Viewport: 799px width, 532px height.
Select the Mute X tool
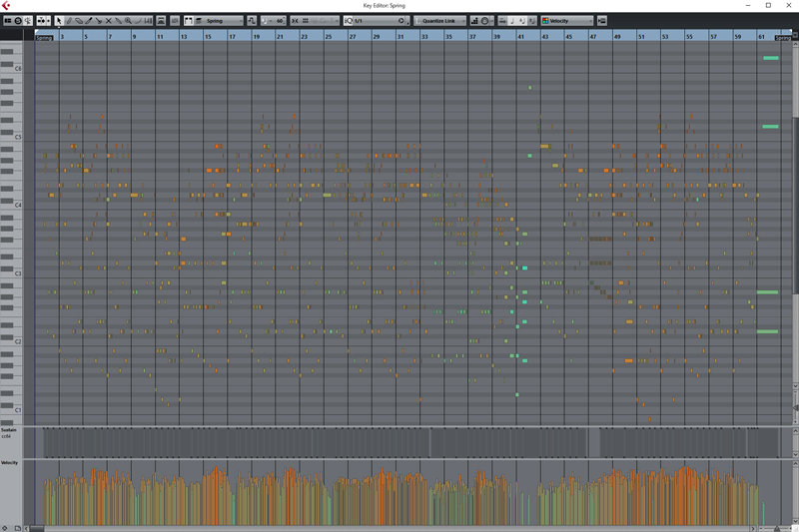pyautogui.click(x=108, y=21)
